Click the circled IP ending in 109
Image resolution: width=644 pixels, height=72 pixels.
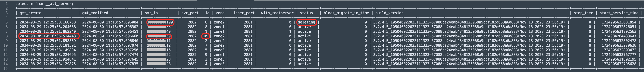coord(160,22)
